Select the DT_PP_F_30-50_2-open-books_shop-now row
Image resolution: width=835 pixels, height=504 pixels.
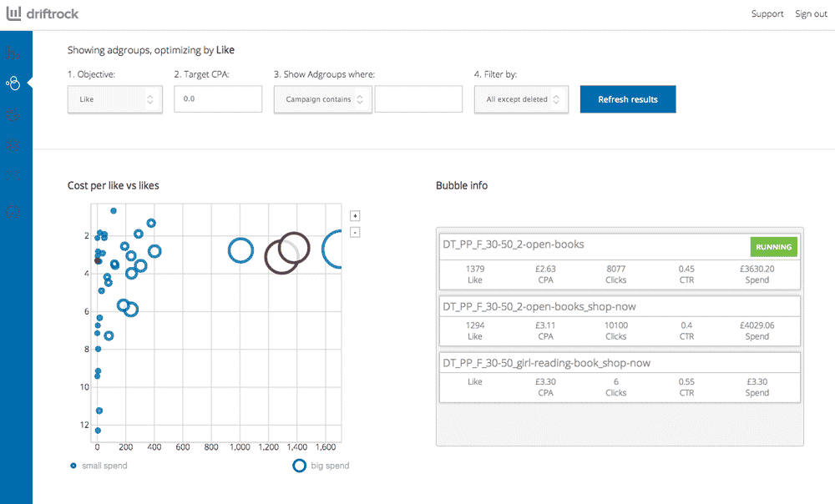pos(618,306)
